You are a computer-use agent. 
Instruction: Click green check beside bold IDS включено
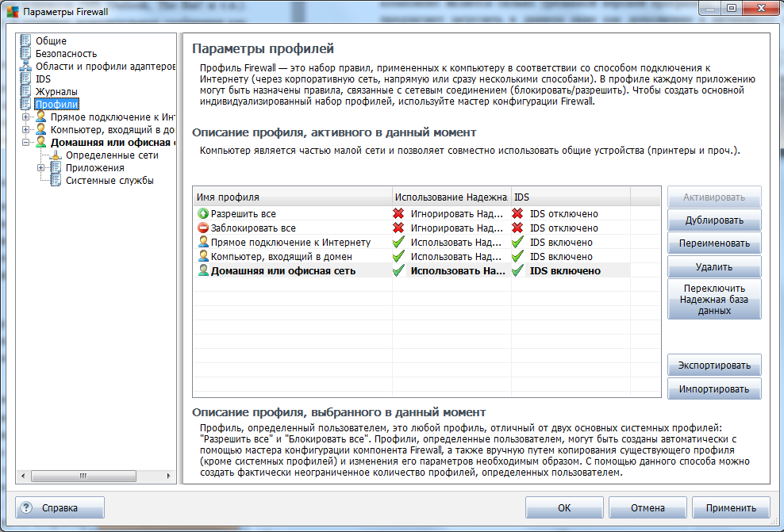click(x=517, y=270)
